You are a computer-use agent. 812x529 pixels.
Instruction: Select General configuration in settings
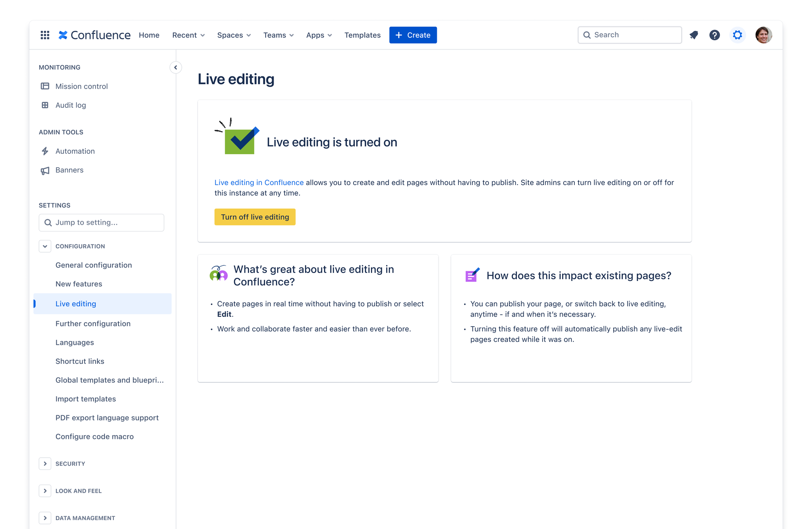click(93, 265)
